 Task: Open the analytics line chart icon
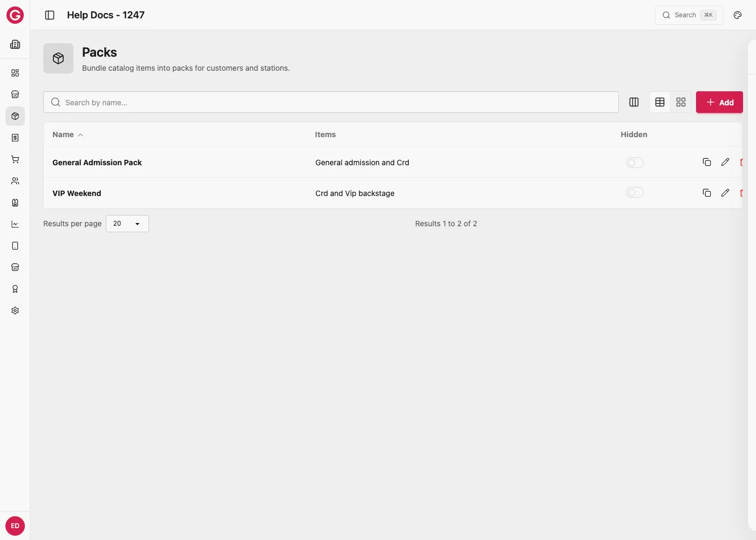click(15, 224)
